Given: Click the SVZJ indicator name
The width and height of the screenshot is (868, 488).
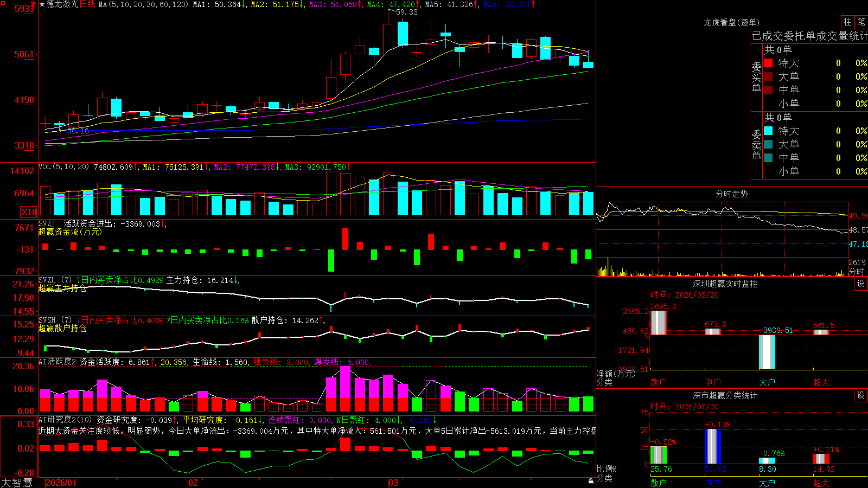Looking at the screenshot, I should click(47, 223).
